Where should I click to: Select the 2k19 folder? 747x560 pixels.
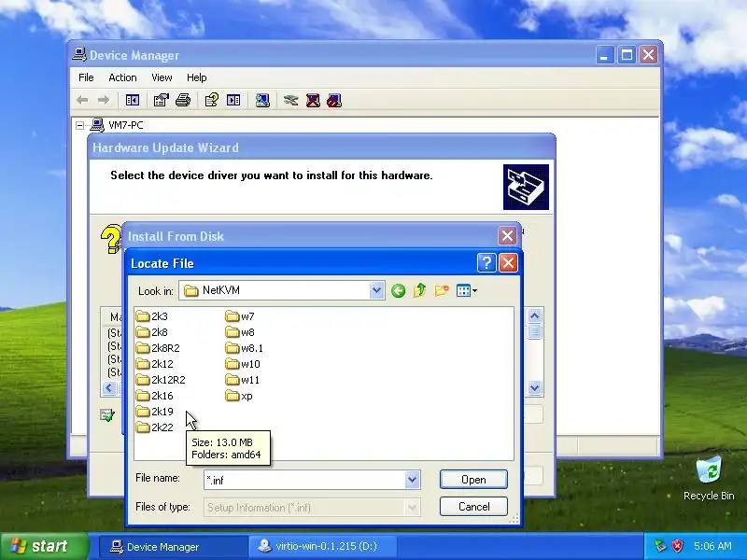point(154,412)
